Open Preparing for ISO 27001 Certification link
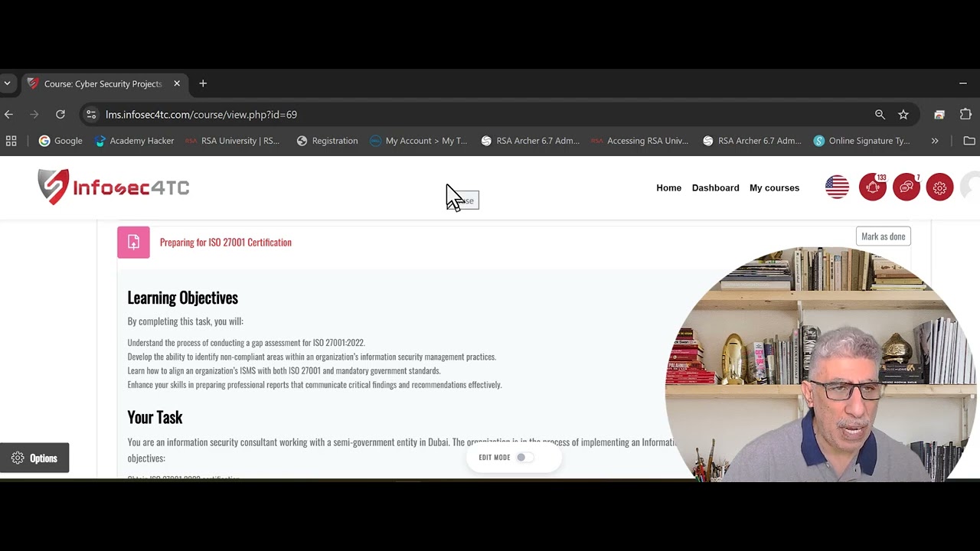 [x=226, y=243]
